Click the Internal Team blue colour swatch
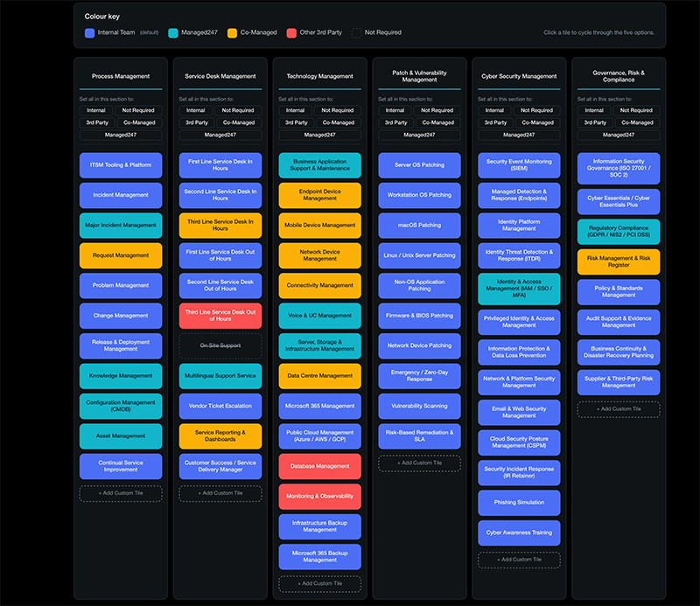700x606 pixels. tap(89, 33)
